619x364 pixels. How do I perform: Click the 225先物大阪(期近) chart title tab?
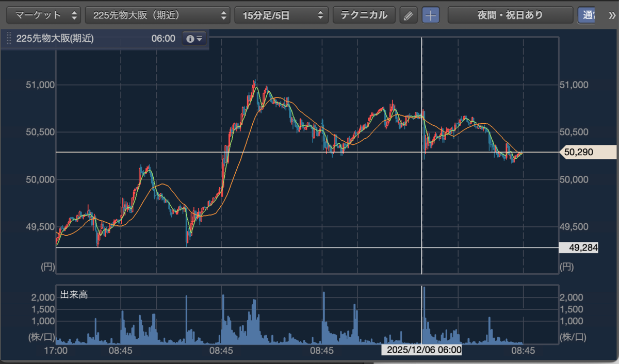click(55, 39)
